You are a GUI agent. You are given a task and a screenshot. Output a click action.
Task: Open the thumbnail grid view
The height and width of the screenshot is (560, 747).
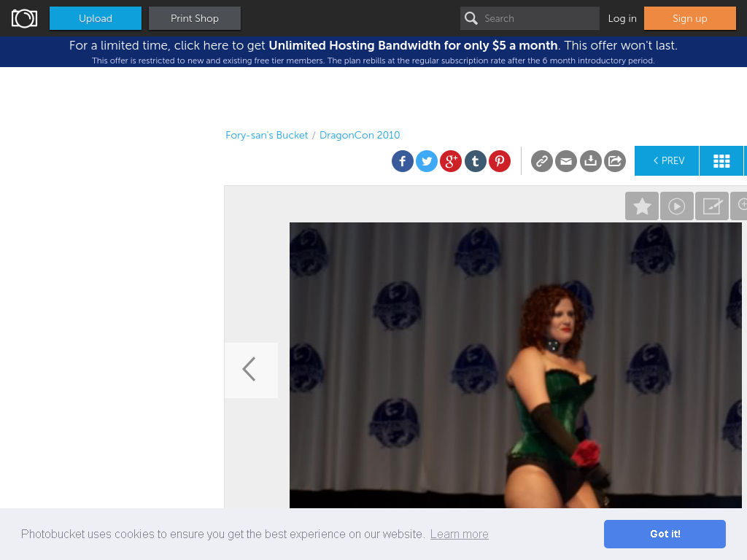tap(721, 161)
